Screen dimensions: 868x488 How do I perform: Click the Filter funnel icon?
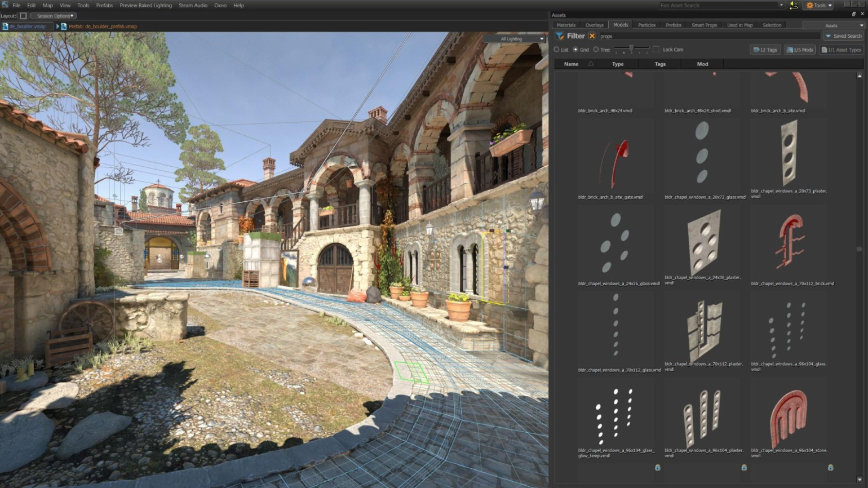point(560,36)
